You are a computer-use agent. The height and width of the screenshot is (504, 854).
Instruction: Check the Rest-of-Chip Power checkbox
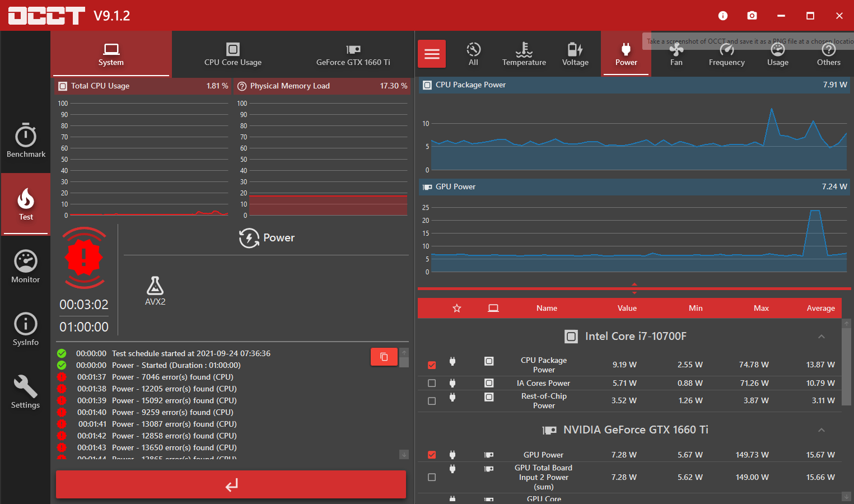coord(432,401)
